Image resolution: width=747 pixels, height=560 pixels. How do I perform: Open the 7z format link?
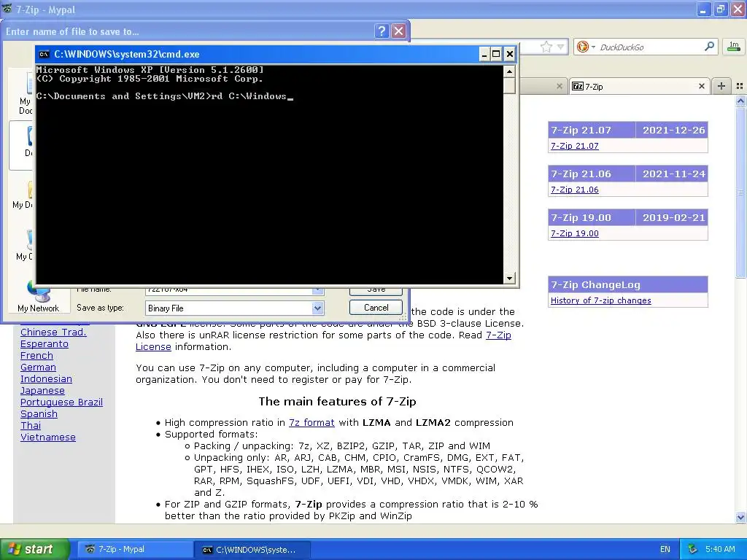coord(311,422)
